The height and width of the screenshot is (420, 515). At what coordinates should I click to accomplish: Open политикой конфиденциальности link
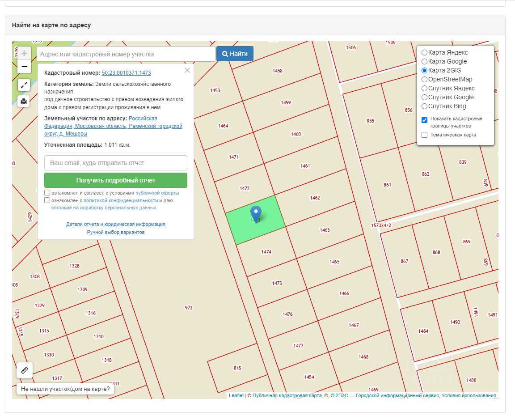pyautogui.click(x=121, y=200)
